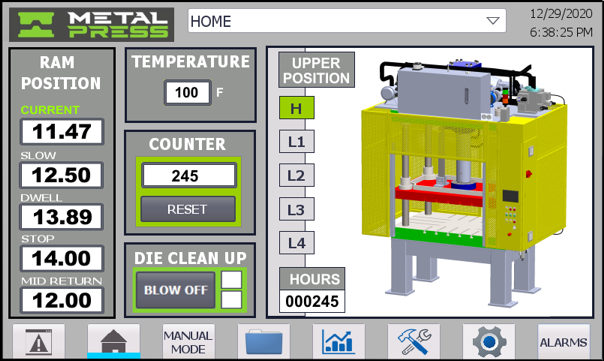Expand the HOME screen dropdown arrow
This screenshot has width=604, height=361.
click(493, 21)
